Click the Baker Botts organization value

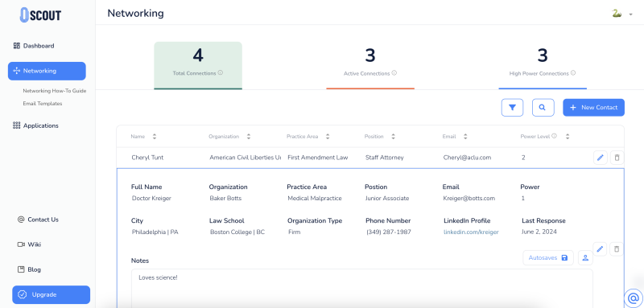pos(225,199)
